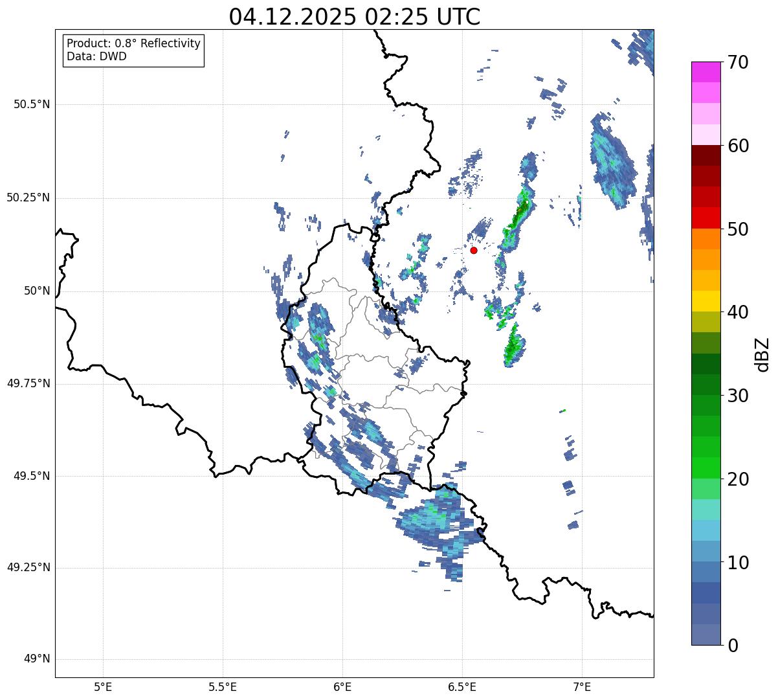Viewport: 778px width, 700px height.
Task: Click the colorbar tick label 70
Action: pyautogui.click(x=738, y=62)
